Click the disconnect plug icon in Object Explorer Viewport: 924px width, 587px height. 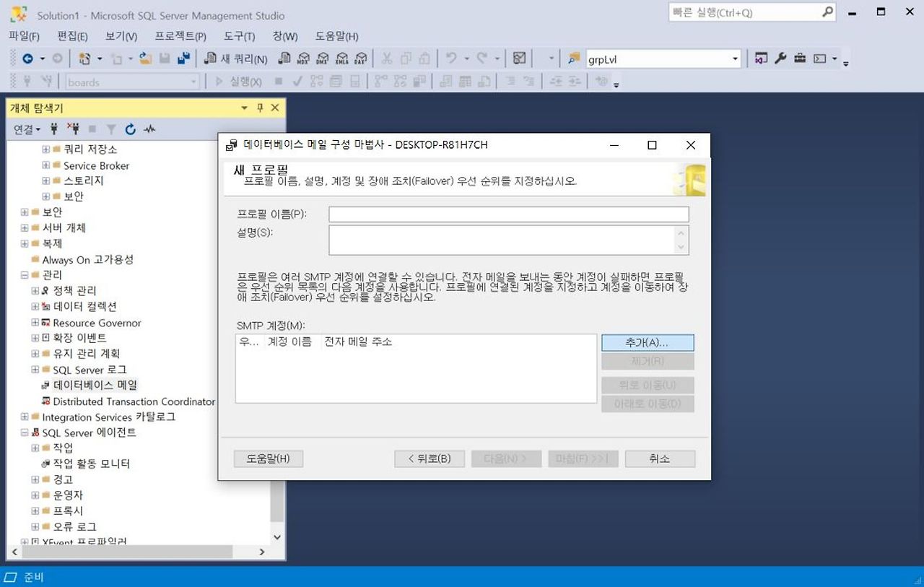tap(73, 129)
